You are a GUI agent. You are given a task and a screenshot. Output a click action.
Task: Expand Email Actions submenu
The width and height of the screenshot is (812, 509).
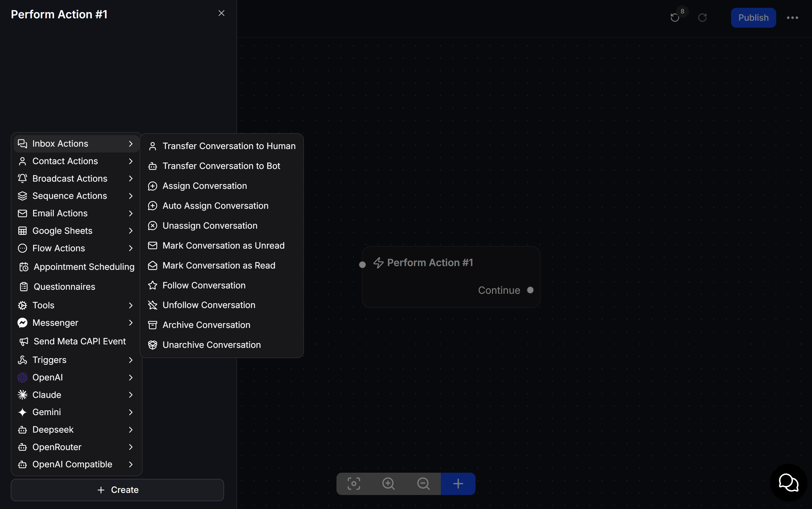[x=76, y=213]
